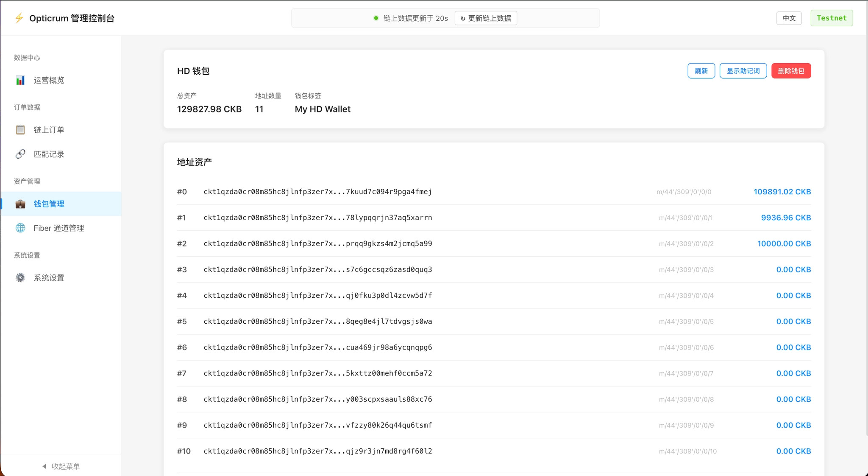Click the HD 钱包 heading
Screen dimensions: 868x476
click(x=193, y=71)
